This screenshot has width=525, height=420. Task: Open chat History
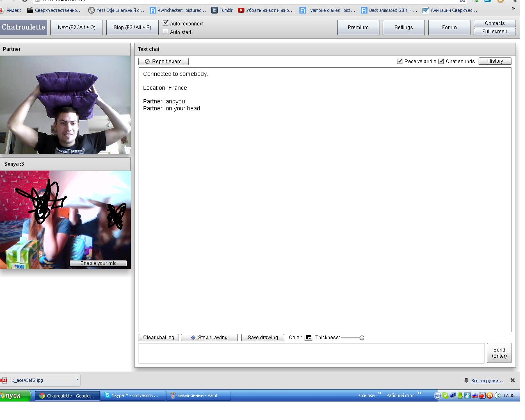click(495, 61)
